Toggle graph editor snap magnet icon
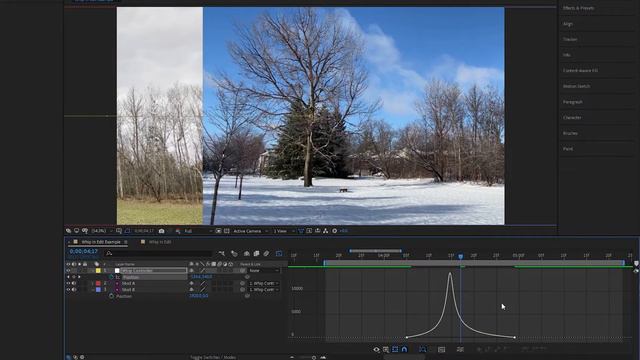The width and height of the screenshot is (640, 360). (x=404, y=349)
